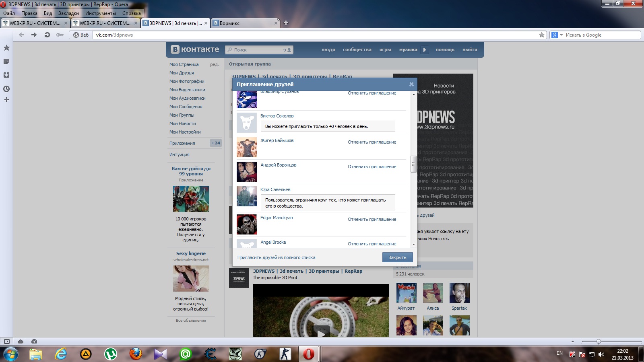Screen dimensions: 644x362
Task: Click сообщества in VK header
Action: 357,49
